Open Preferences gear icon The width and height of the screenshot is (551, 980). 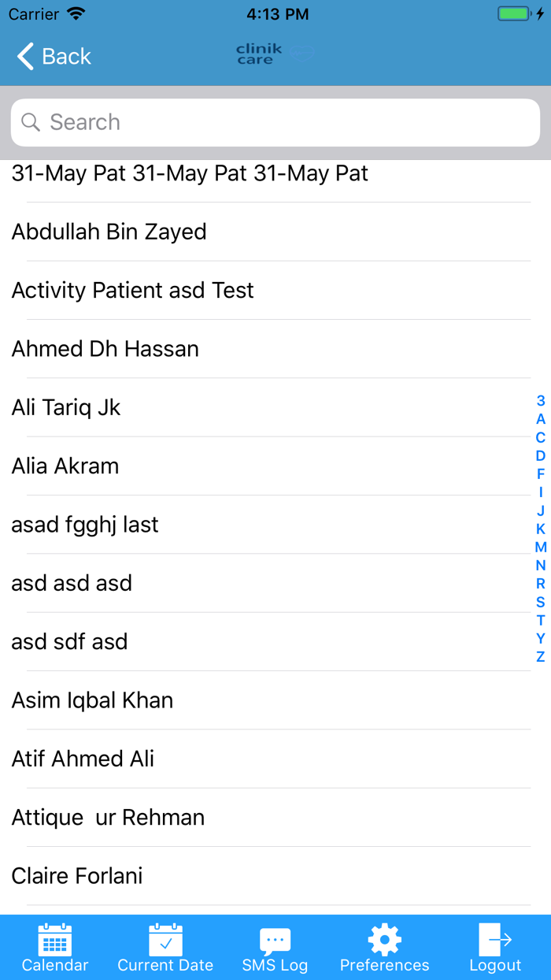pos(384,940)
